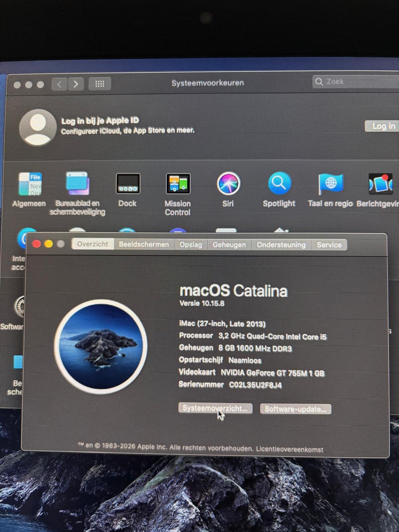Go forward in Systeemvoorkeuren
This screenshot has height=532, width=399.
click(x=76, y=84)
